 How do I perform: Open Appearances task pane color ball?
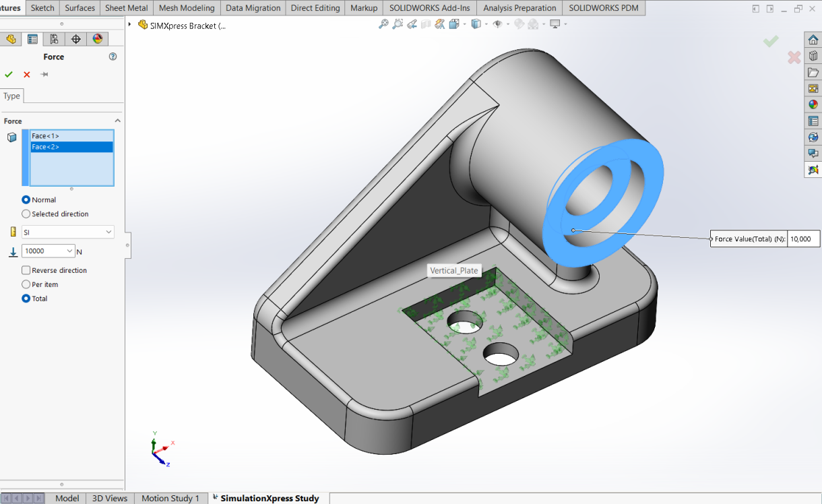click(x=813, y=104)
